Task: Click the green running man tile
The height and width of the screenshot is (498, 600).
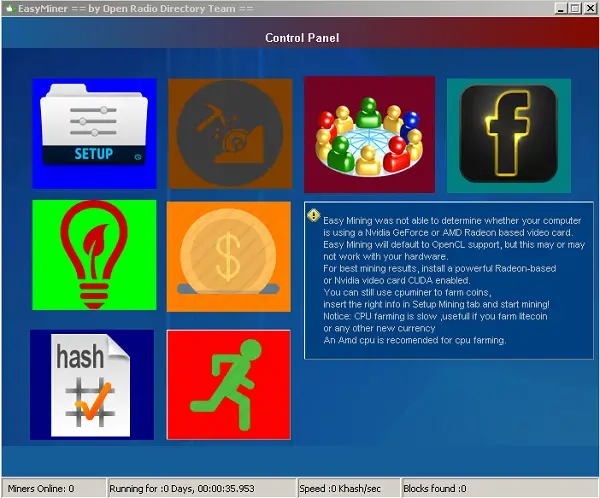Action: click(228, 385)
